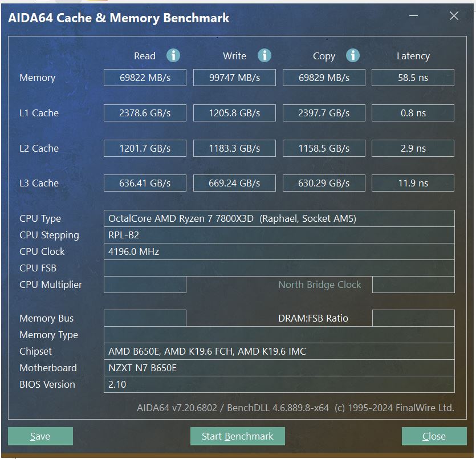This screenshot has width=476, height=459.
Task: Click the CPU FSB label
Action: pos(38,268)
